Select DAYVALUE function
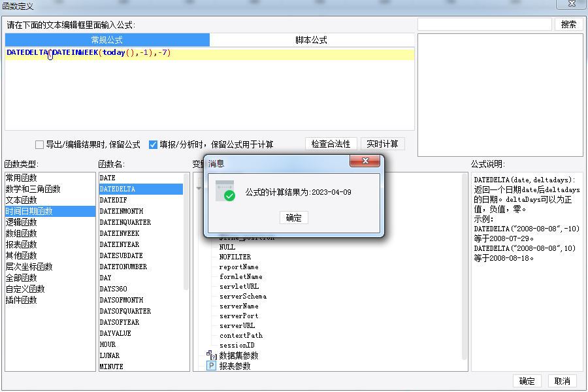This screenshot has height=392, width=588. [141, 333]
